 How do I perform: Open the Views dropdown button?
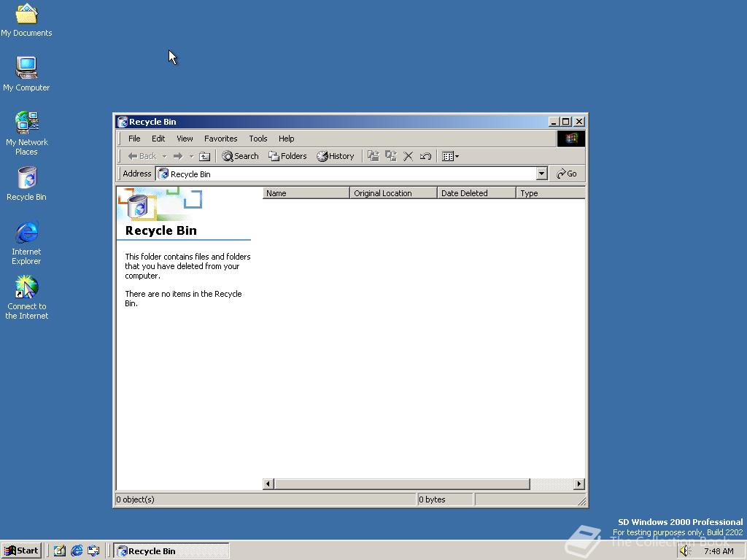coord(450,156)
